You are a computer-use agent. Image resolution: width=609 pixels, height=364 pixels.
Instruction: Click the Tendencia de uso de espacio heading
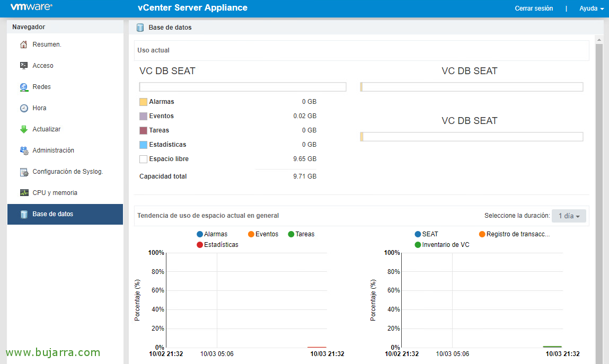tap(208, 216)
